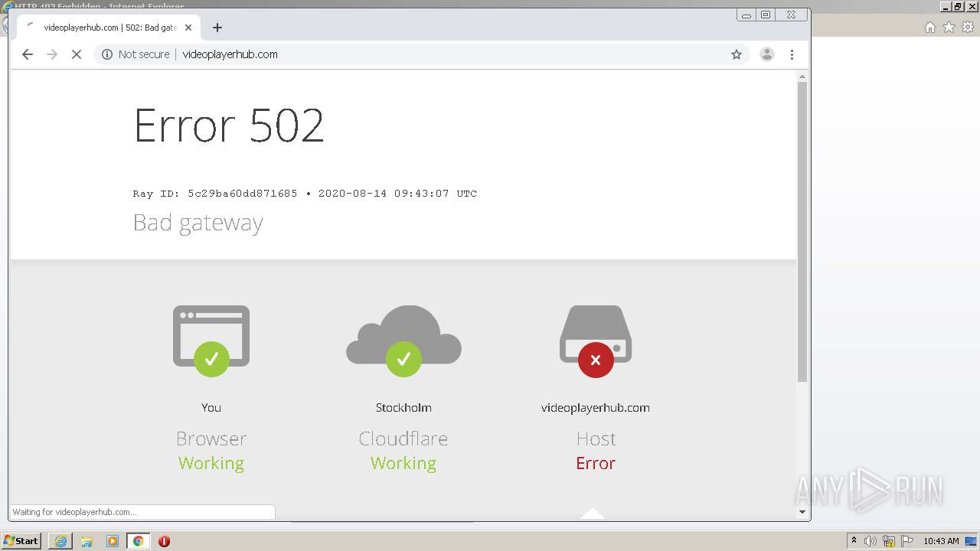Click the scrollbar up arrow
The image size is (980, 551).
[x=802, y=77]
